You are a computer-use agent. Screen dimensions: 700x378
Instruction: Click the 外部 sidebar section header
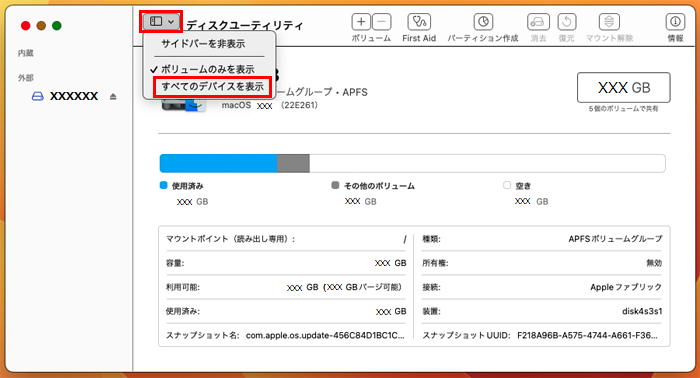pos(25,78)
